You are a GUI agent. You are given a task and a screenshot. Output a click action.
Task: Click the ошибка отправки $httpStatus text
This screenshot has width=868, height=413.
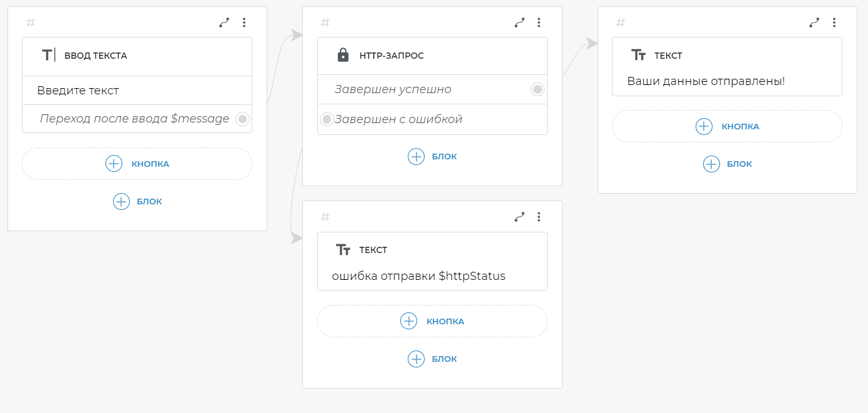418,276
